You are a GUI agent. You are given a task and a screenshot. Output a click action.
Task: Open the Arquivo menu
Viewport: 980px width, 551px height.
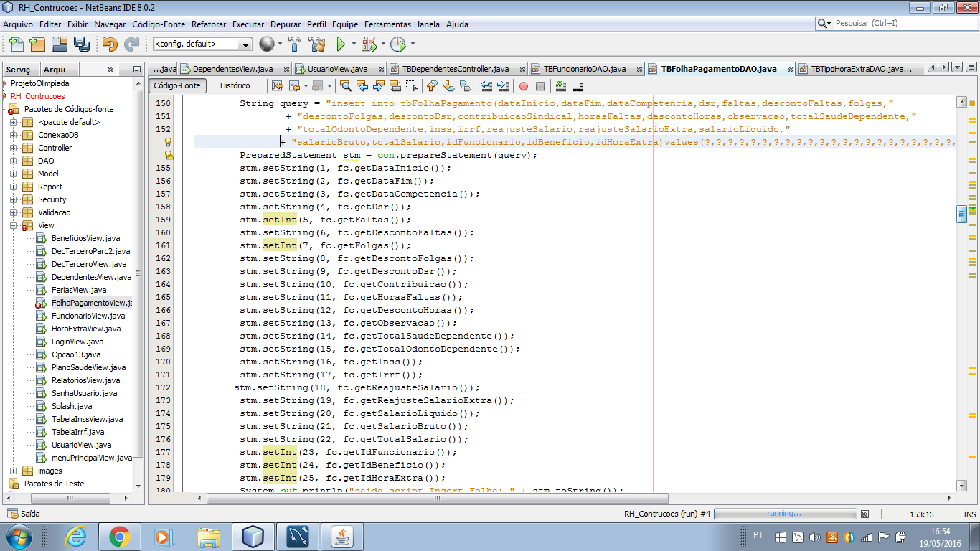(18, 24)
